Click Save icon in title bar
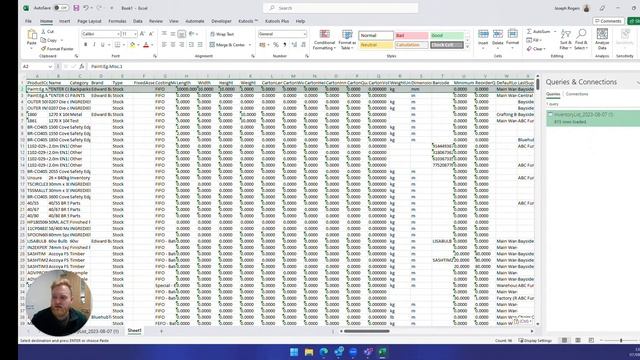The width and height of the screenshot is (640, 360). tap(76, 8)
